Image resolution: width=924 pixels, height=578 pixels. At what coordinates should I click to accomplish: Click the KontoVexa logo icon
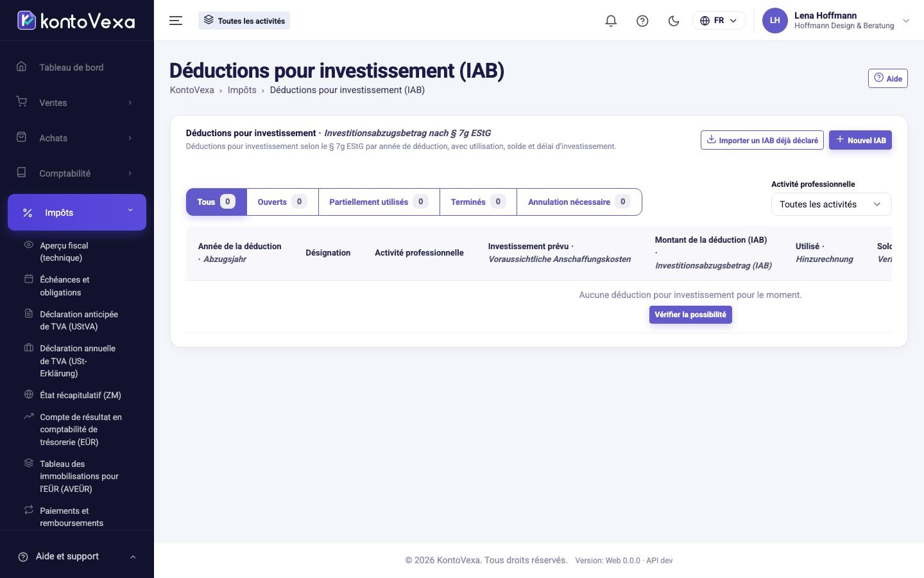26,21
